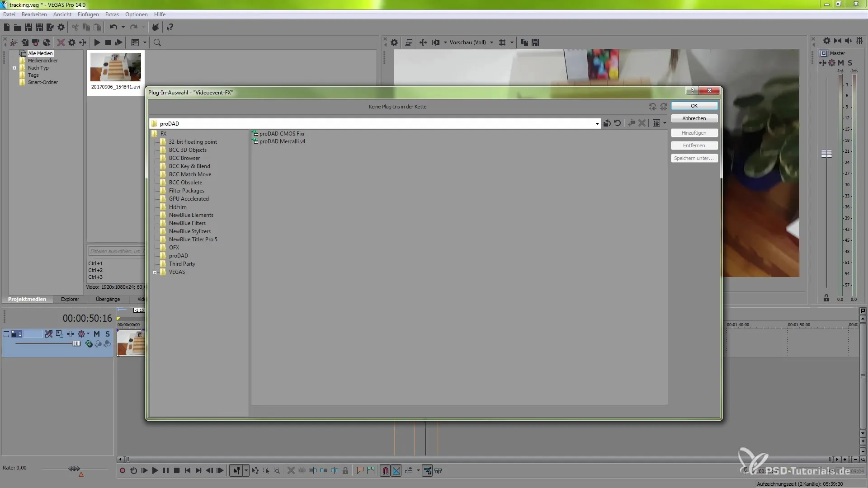Toggle external monitor preview icon
This screenshot has width=868, height=488.
coord(409,42)
